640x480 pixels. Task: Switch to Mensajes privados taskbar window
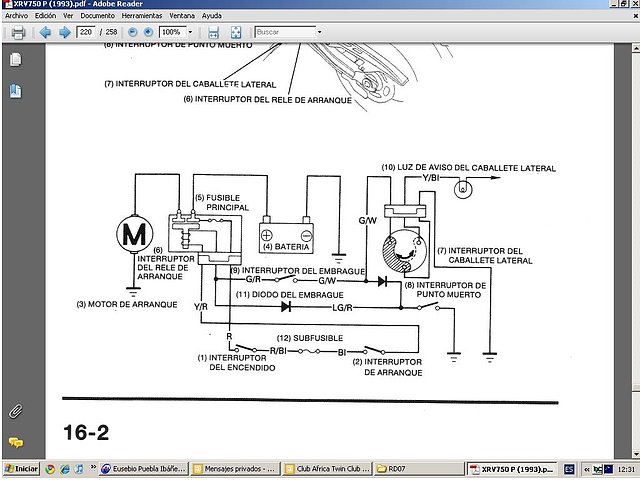(x=236, y=469)
